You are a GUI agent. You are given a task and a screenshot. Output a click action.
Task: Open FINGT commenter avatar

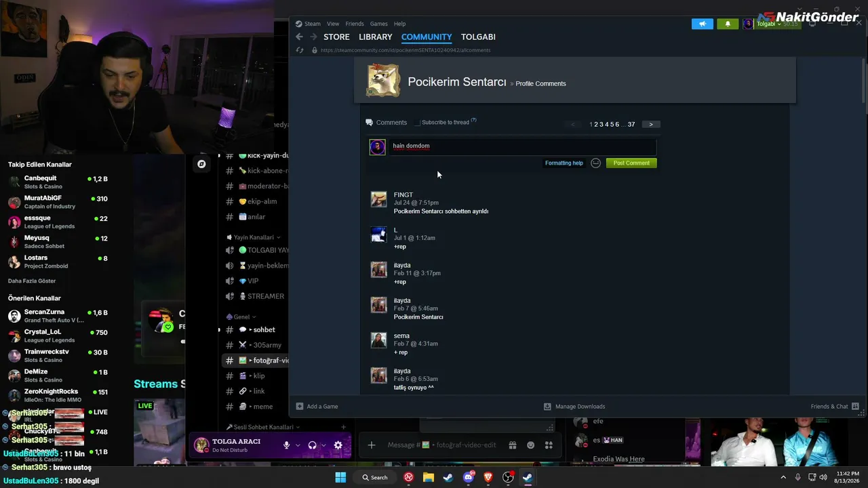tap(378, 199)
